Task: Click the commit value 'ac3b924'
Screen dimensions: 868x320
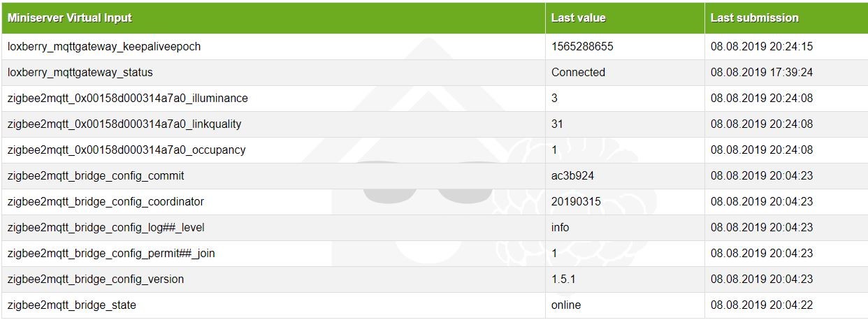Action: 572,175
